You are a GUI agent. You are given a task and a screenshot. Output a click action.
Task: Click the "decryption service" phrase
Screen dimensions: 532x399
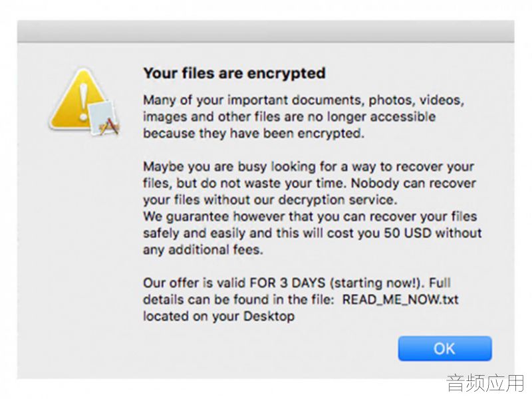click(337, 199)
